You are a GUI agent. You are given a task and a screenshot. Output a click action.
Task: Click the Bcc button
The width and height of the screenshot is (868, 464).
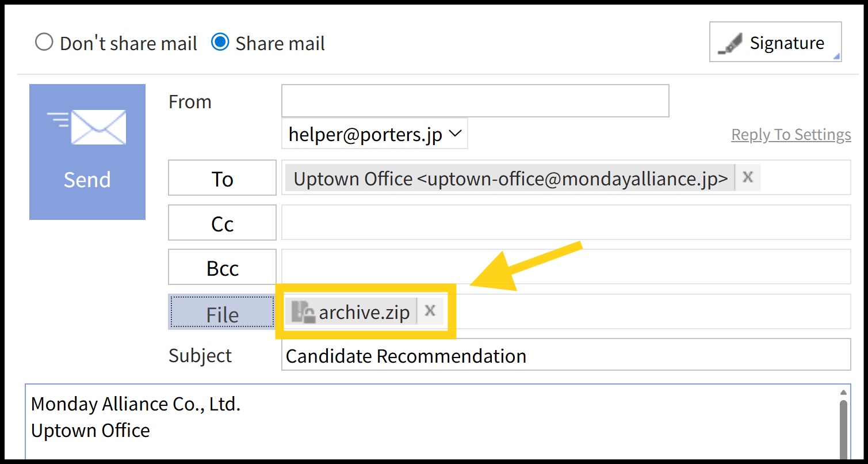coord(222,267)
